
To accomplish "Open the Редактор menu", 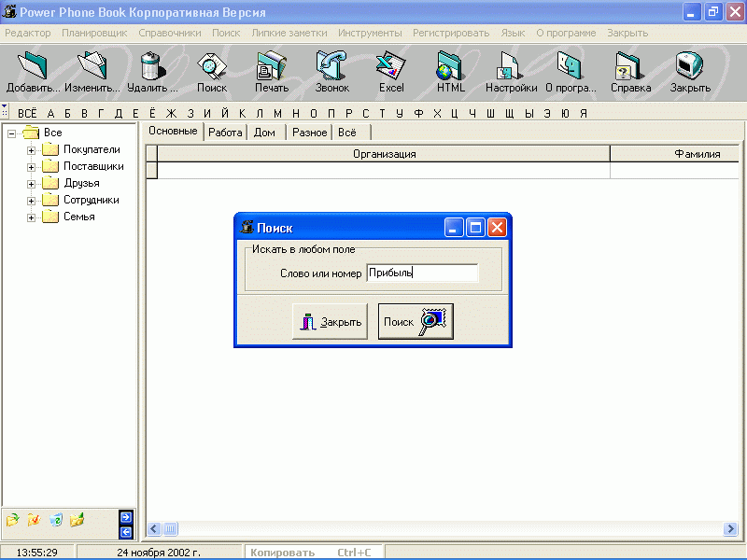I will [x=28, y=33].
